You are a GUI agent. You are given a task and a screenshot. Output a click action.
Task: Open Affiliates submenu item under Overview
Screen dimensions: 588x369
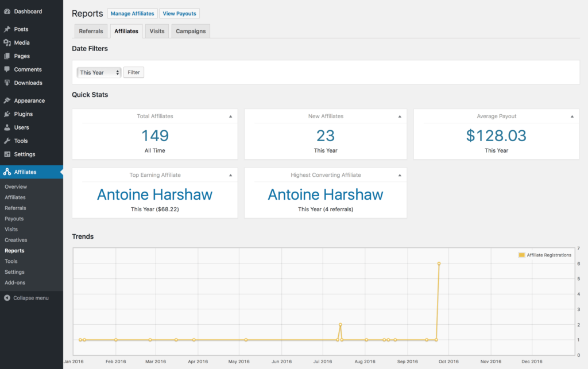[15, 197]
